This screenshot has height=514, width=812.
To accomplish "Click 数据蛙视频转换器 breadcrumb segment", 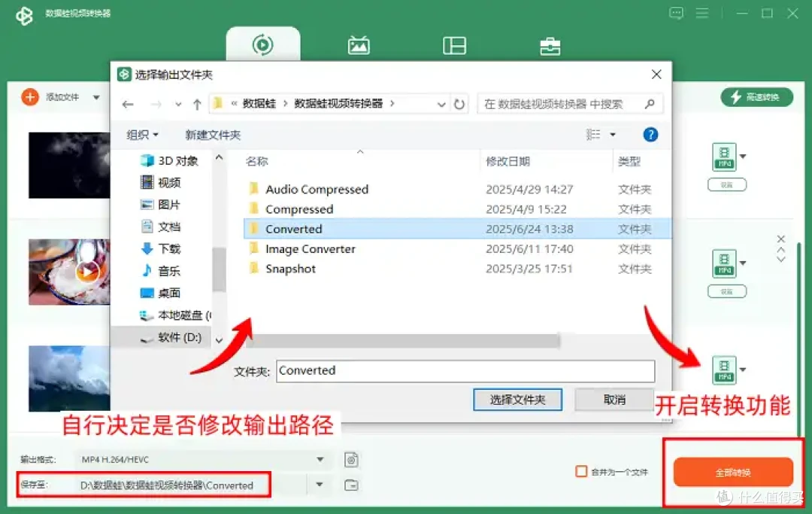I will (338, 104).
